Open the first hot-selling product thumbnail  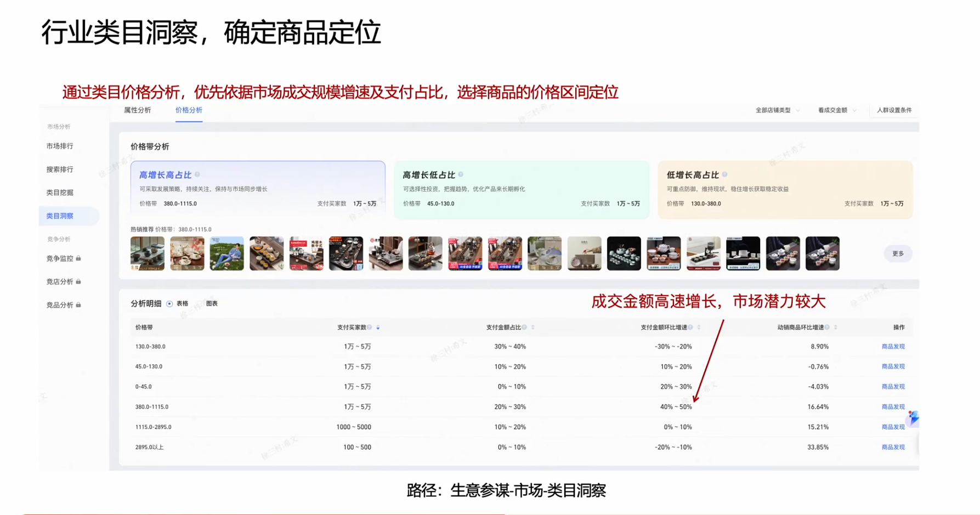click(x=148, y=253)
